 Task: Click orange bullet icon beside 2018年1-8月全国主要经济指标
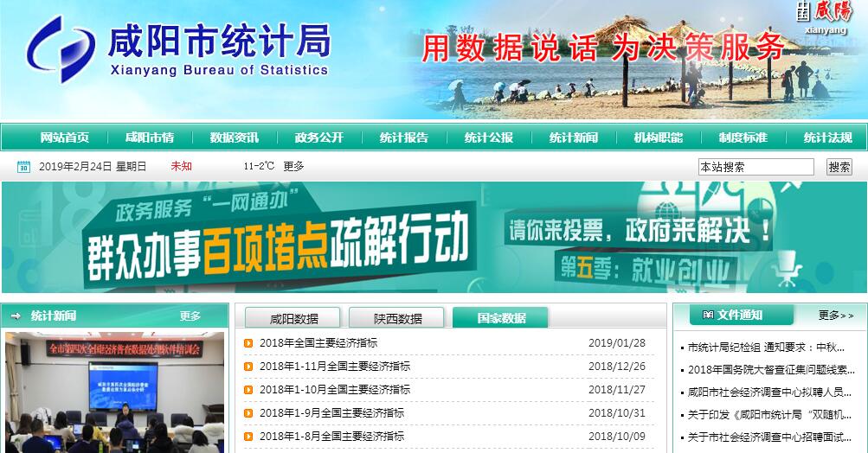[x=248, y=437]
